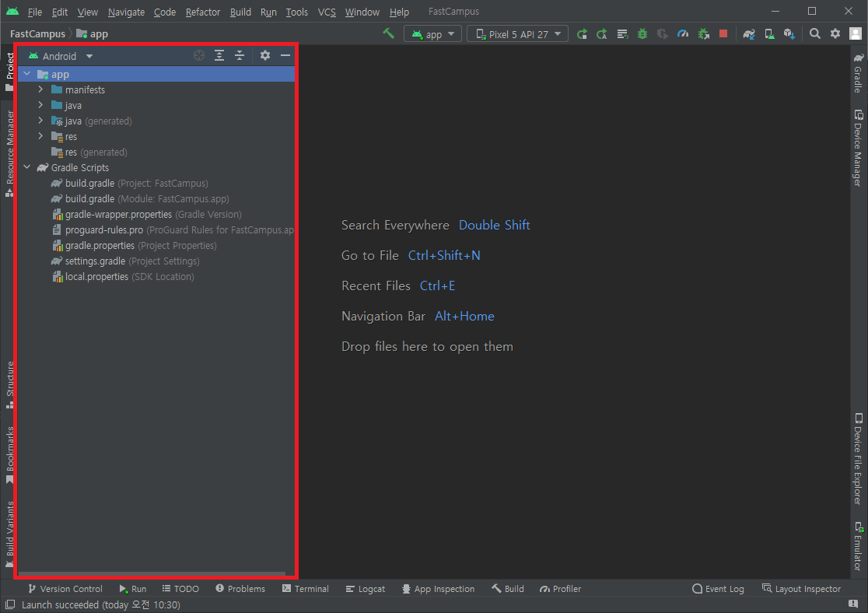Open the Tools menu
The image size is (868, 613).
tap(296, 12)
